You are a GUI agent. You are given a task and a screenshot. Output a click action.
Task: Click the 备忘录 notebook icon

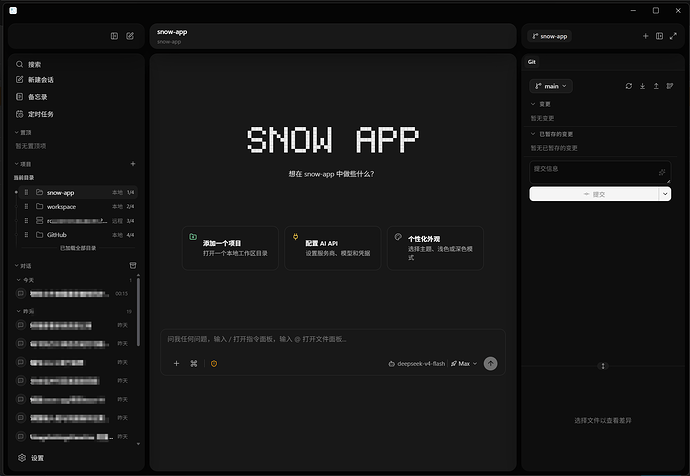pyautogui.click(x=19, y=97)
